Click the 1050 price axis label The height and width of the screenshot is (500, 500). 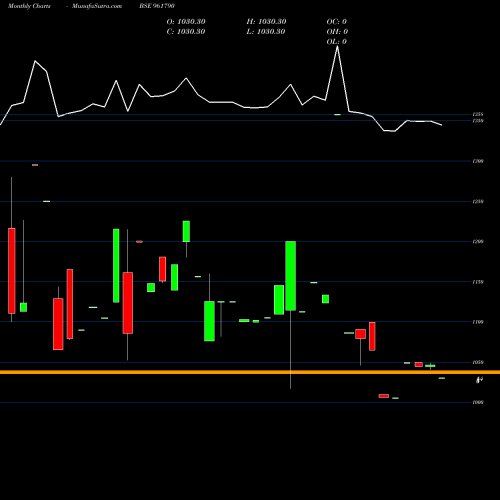[x=478, y=362]
